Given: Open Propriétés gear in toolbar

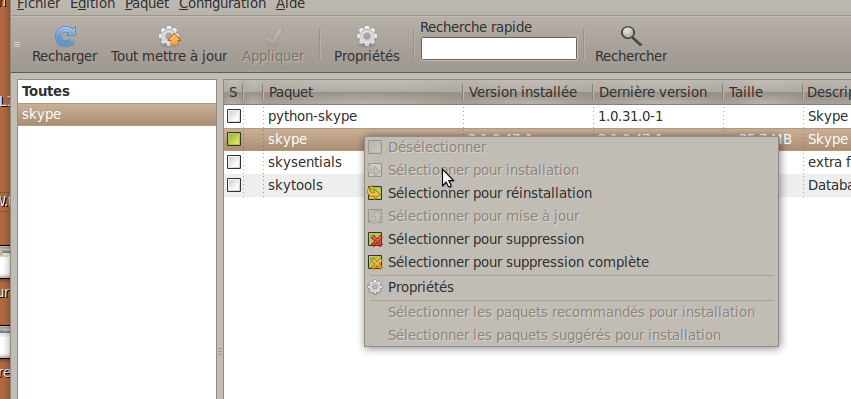Looking at the screenshot, I should click(x=367, y=37).
